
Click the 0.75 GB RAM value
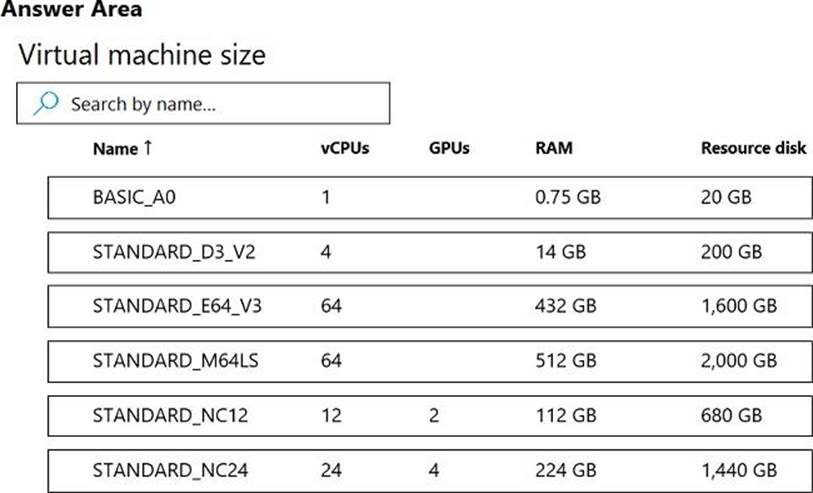(x=568, y=197)
